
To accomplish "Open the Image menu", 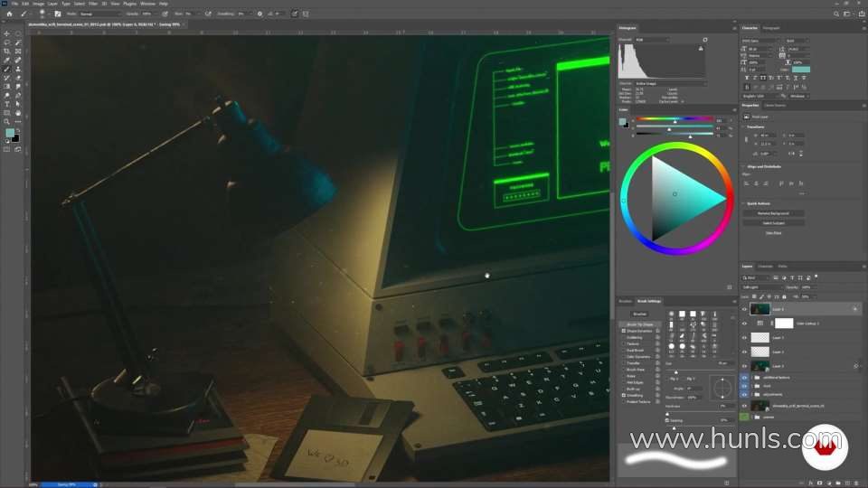I will [38, 4].
